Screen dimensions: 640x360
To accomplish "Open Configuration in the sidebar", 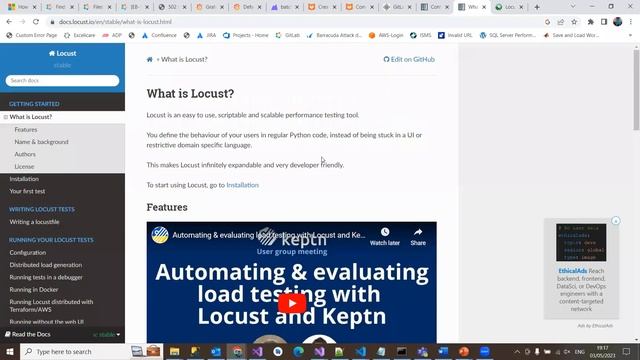I will tap(28, 253).
